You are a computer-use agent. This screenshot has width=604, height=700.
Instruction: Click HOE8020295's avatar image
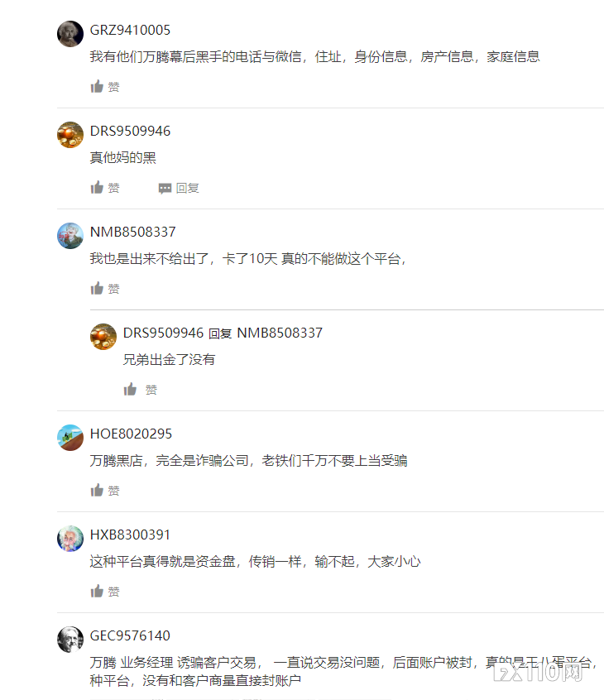point(70,437)
